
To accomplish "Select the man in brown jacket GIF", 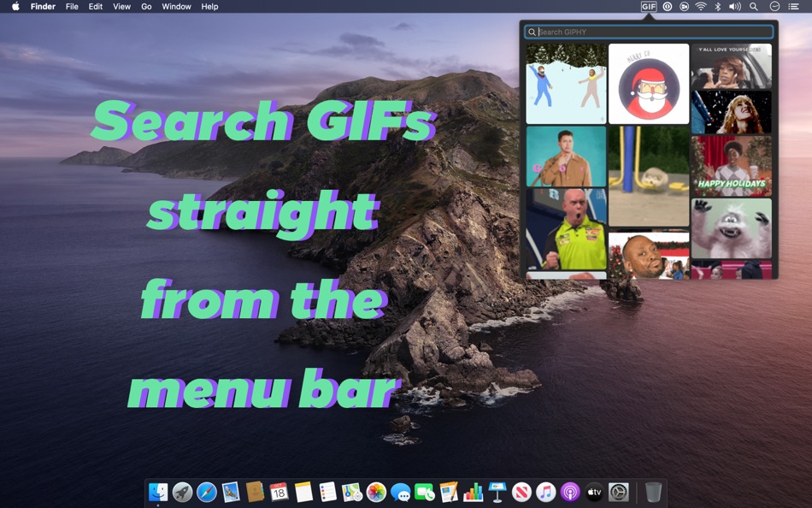I will point(566,156).
